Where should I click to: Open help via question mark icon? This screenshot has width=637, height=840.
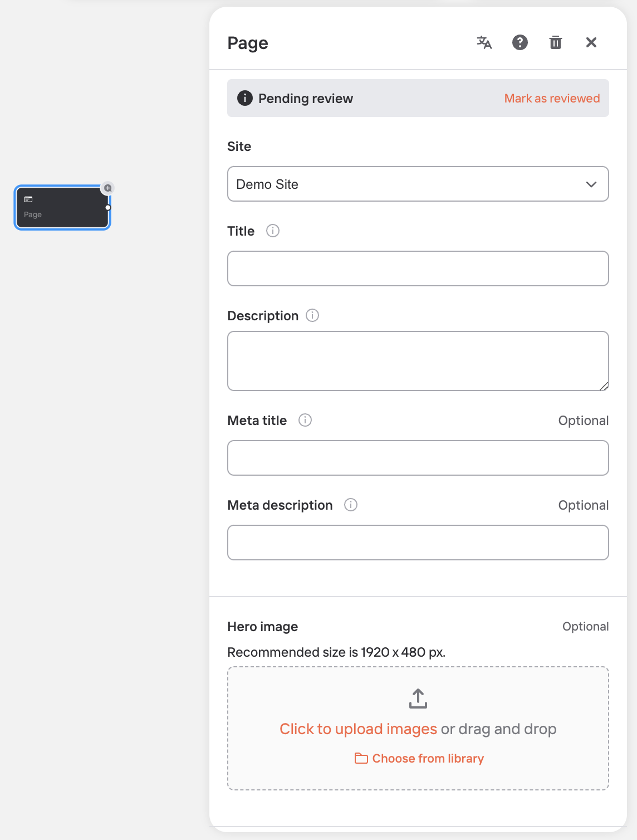click(520, 42)
